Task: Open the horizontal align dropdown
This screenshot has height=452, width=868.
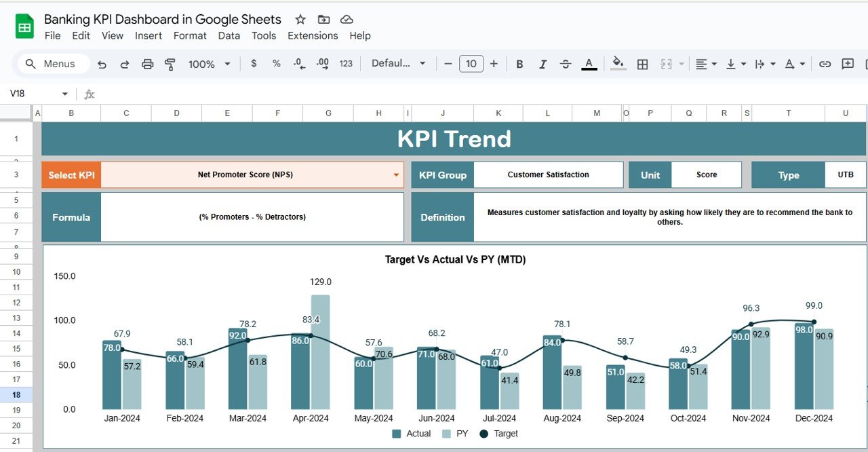Action: point(706,64)
